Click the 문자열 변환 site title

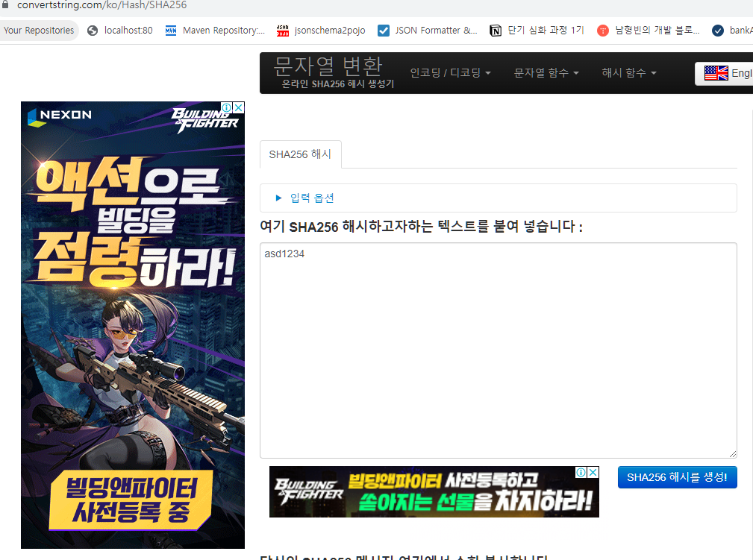pos(328,66)
